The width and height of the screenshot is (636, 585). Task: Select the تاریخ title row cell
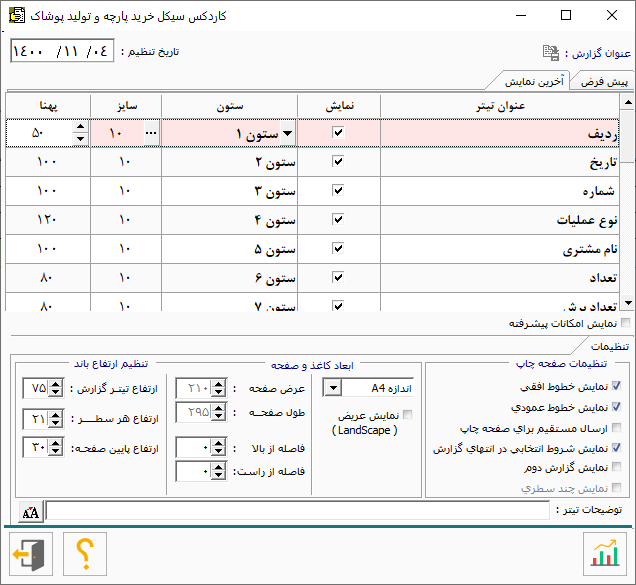tap(500, 162)
